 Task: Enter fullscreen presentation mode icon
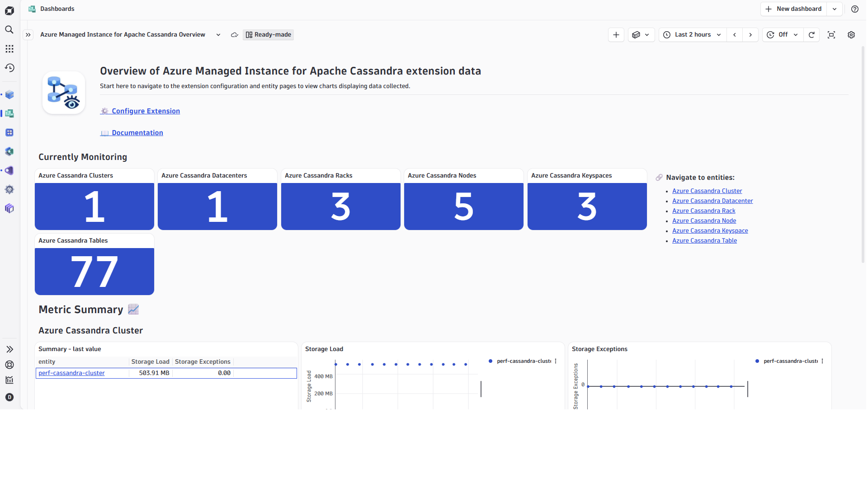(x=831, y=35)
